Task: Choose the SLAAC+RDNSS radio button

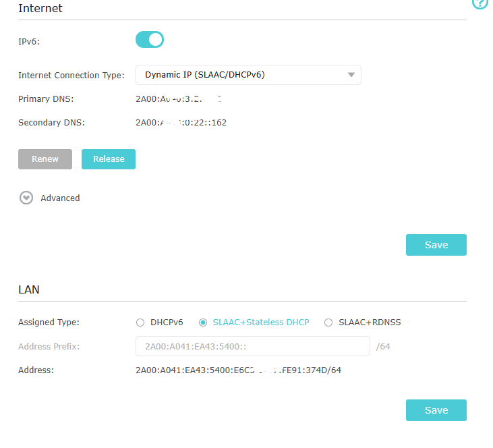Action: [x=328, y=323]
